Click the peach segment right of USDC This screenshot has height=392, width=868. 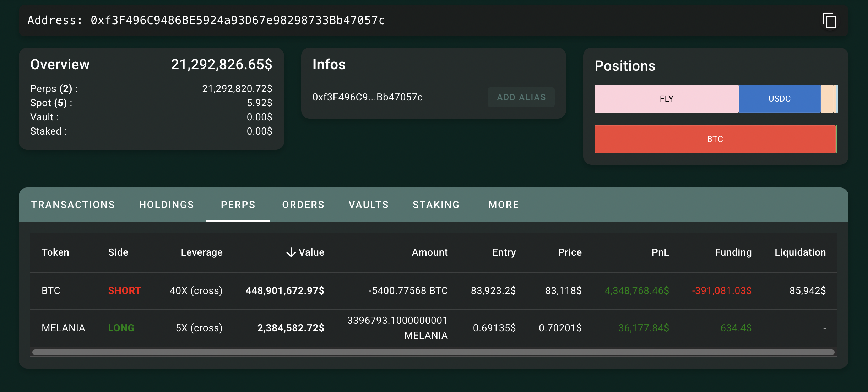point(827,99)
